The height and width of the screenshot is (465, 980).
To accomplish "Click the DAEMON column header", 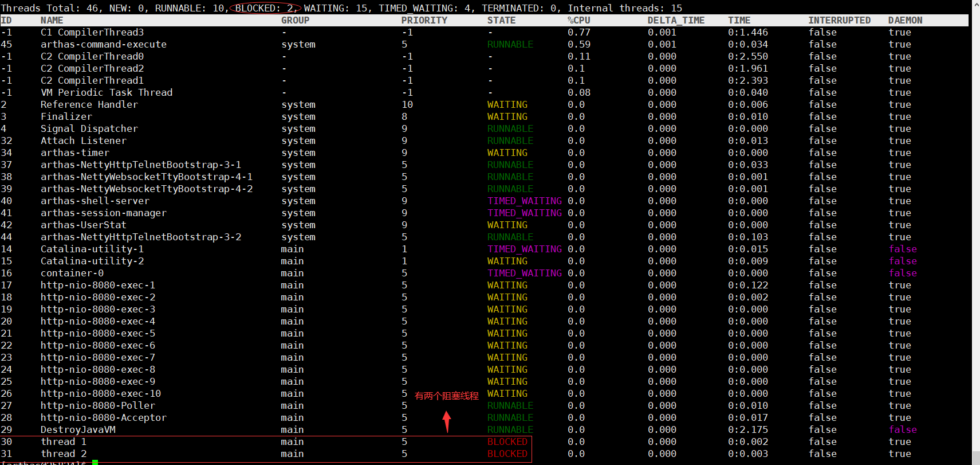I will click(905, 20).
